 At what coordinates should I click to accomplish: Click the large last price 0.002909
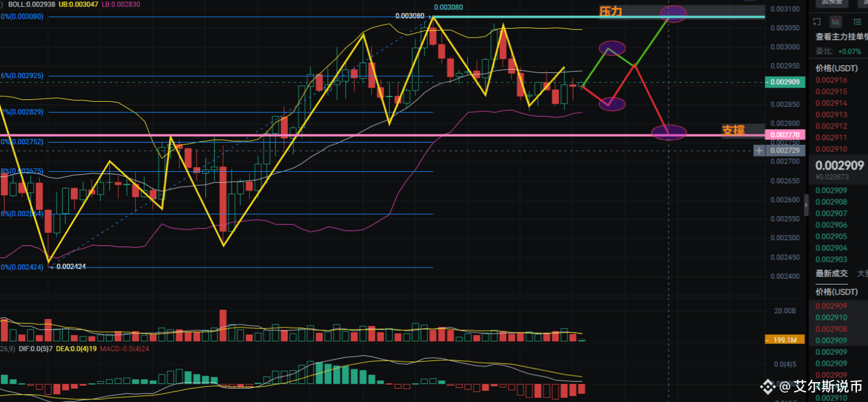click(x=839, y=165)
